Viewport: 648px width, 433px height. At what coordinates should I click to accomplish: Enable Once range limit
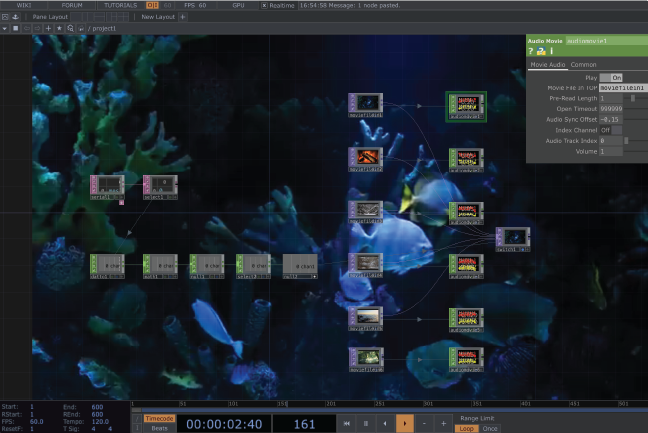[x=490, y=429]
